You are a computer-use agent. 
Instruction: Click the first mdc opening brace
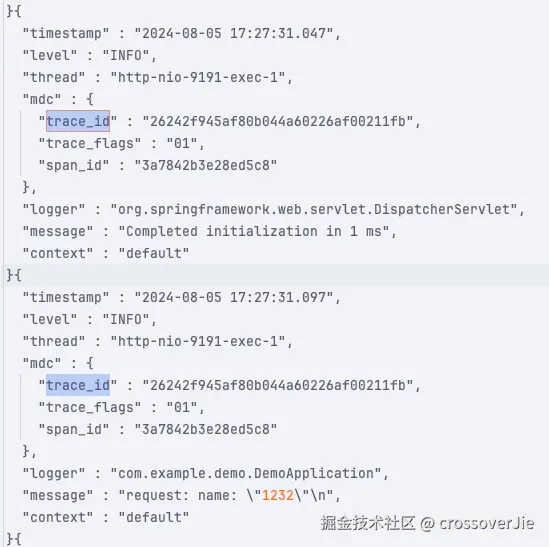point(90,99)
